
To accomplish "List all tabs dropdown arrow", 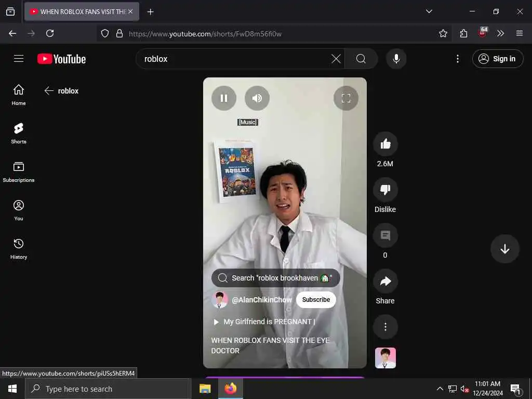I will coord(429,11).
